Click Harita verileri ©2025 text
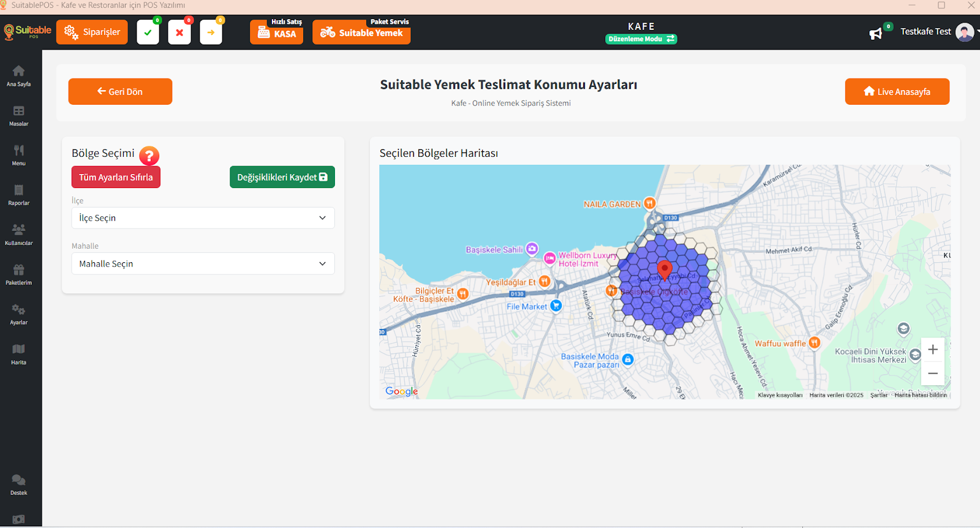980x528 pixels. pos(836,395)
